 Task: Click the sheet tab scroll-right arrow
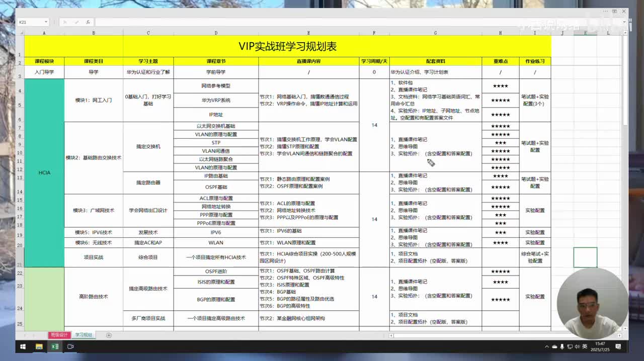pyautogui.click(x=35, y=335)
